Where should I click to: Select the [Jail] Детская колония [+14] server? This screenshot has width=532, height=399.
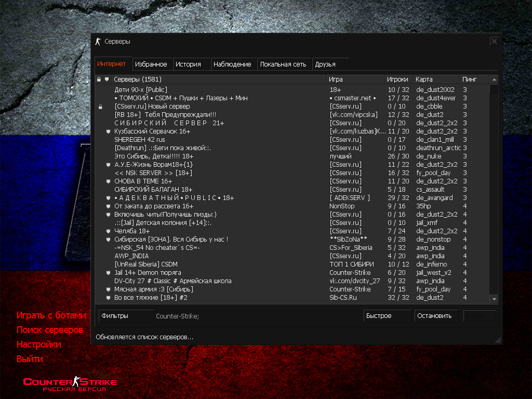292,223
